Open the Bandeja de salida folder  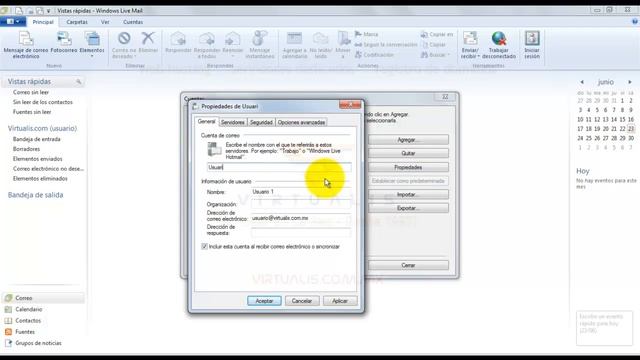[36, 195]
